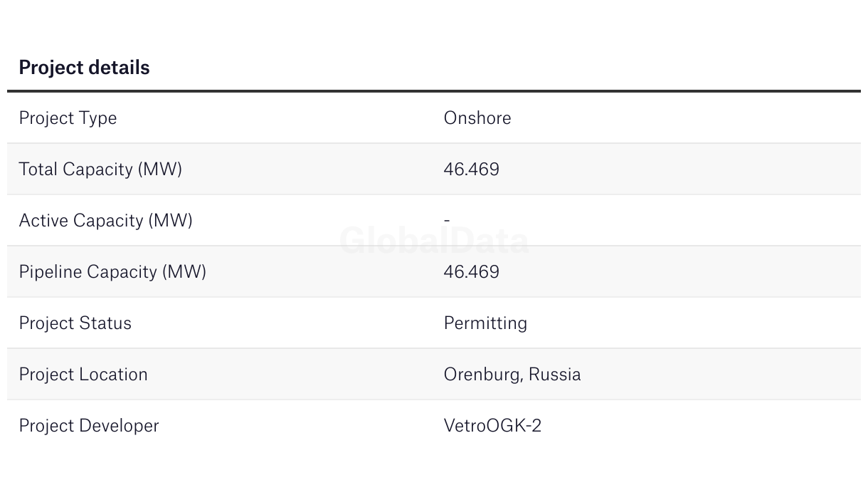Click the Active Capacity (MW) label
868x480 pixels.
point(105,220)
